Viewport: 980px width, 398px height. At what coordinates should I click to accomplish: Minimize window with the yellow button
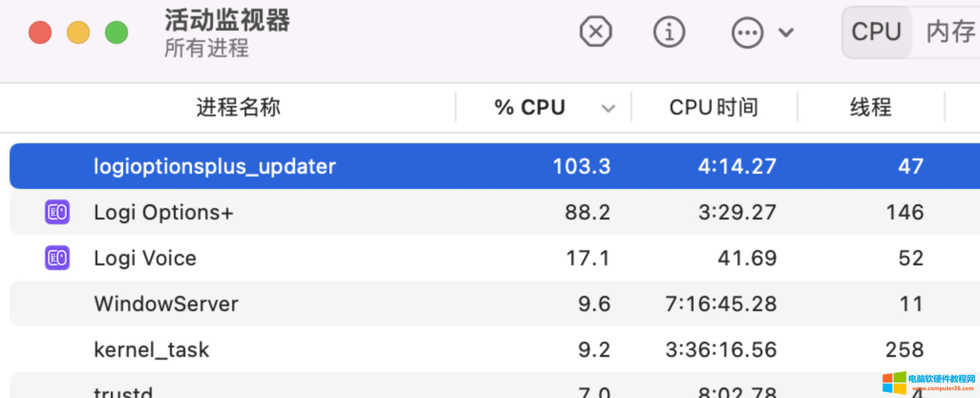click(x=78, y=32)
